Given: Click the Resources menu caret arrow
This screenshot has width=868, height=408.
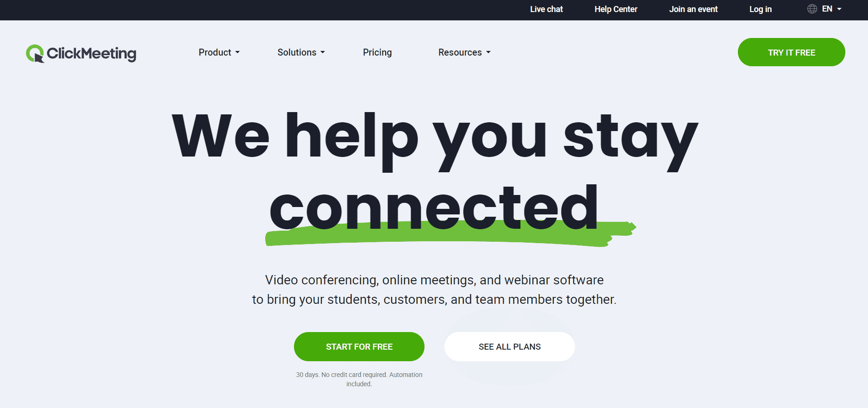Looking at the screenshot, I should [488, 53].
